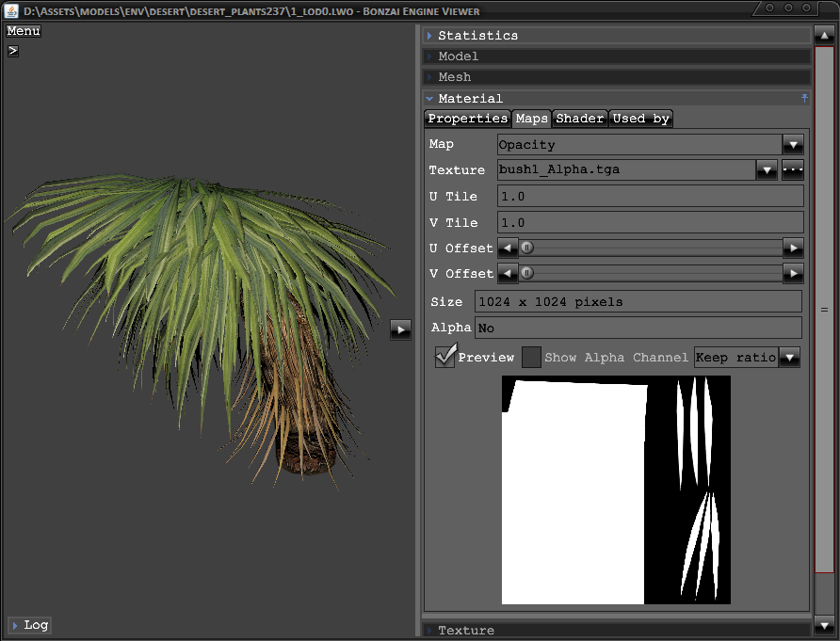Open the Menu button
This screenshot has width=840, height=641.
click(x=24, y=31)
